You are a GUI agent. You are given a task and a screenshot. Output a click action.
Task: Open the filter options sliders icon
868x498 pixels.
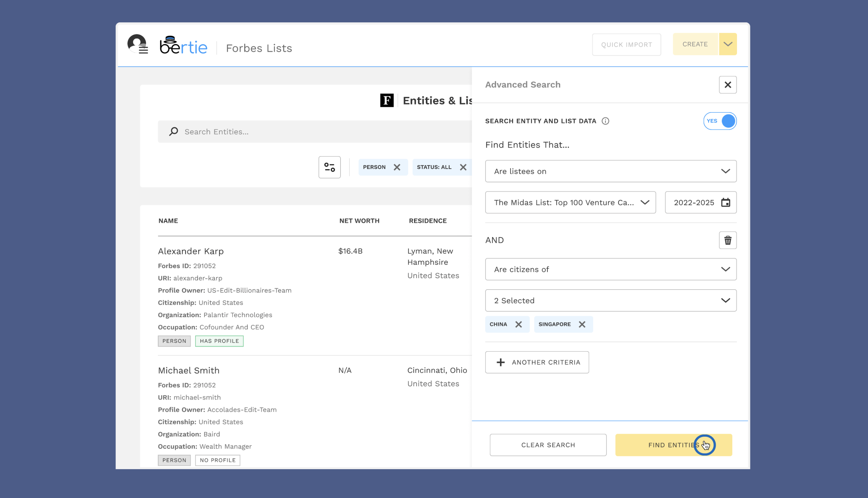(x=329, y=167)
